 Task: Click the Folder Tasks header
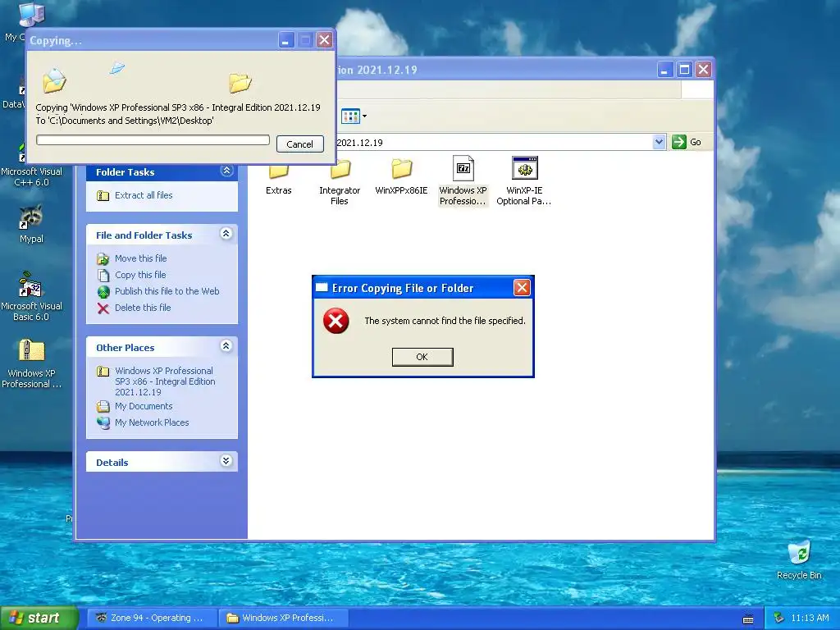[162, 172]
